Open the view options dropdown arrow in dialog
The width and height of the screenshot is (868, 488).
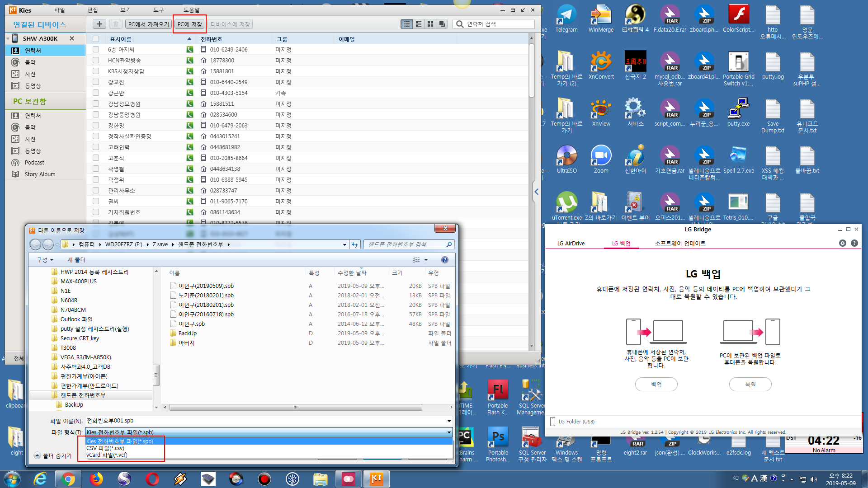(x=426, y=260)
